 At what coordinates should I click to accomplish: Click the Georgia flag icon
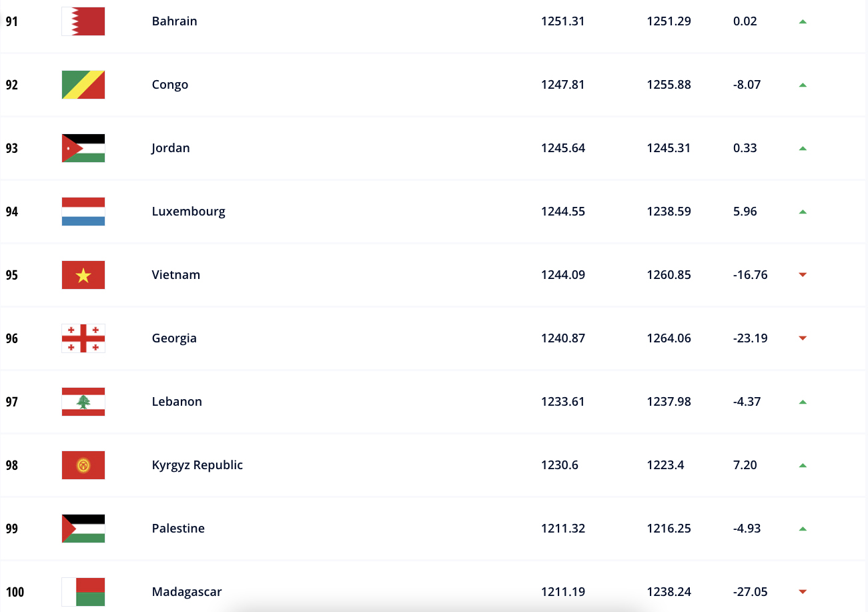coord(83,338)
